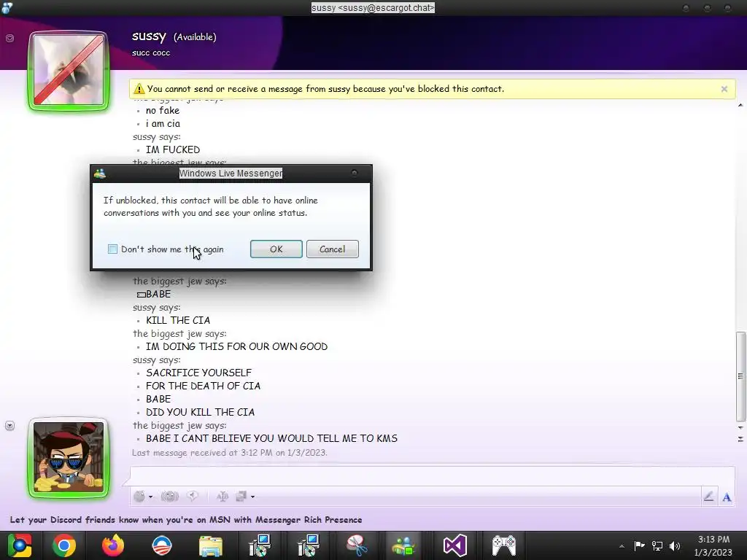Click the warning triangle icon in notice
747x560 pixels.
pyautogui.click(x=139, y=88)
